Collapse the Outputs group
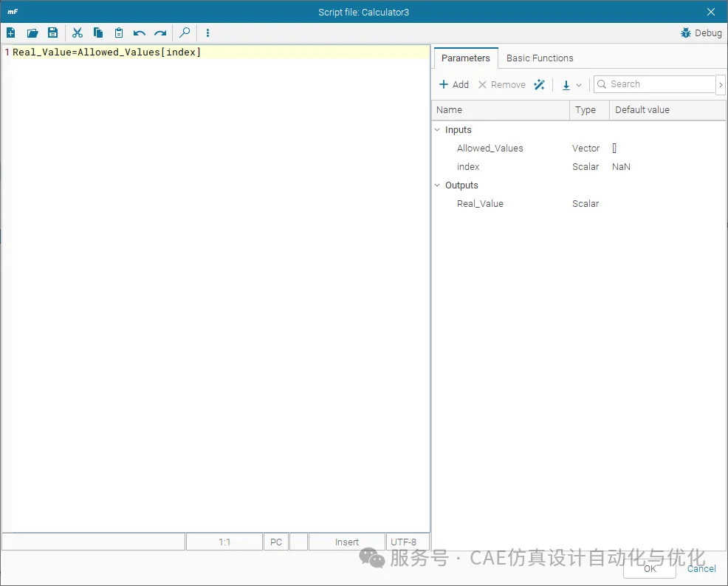Screen dimensions: 728x586 pos(437,185)
